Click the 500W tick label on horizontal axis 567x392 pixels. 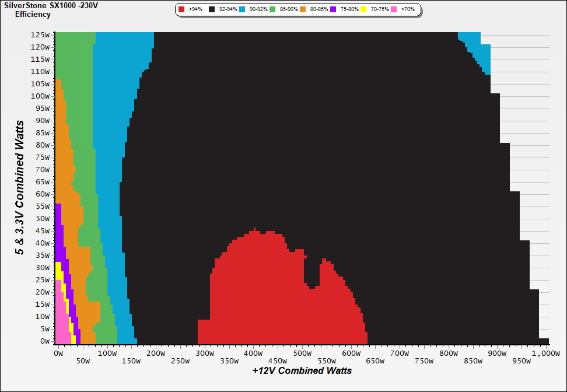pyautogui.click(x=302, y=353)
